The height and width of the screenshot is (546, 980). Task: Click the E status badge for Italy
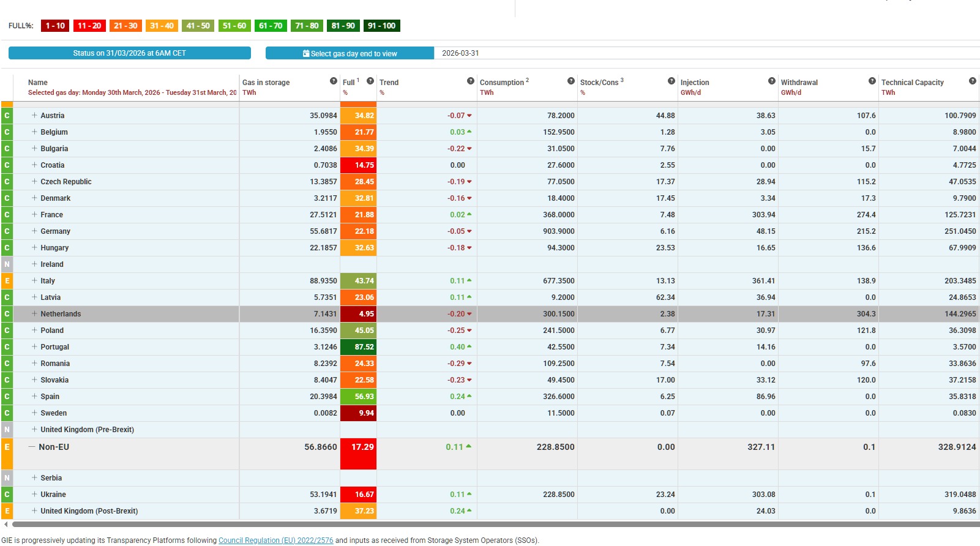(x=7, y=281)
